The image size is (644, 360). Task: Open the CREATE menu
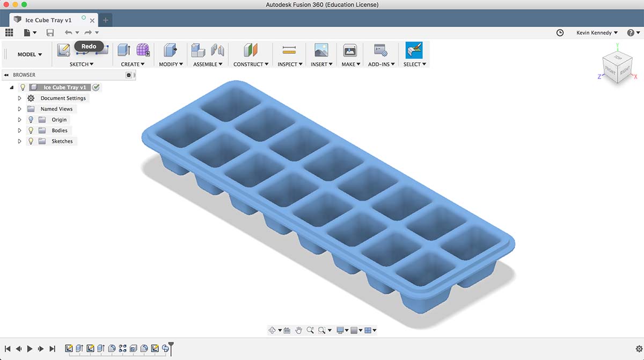(x=132, y=64)
